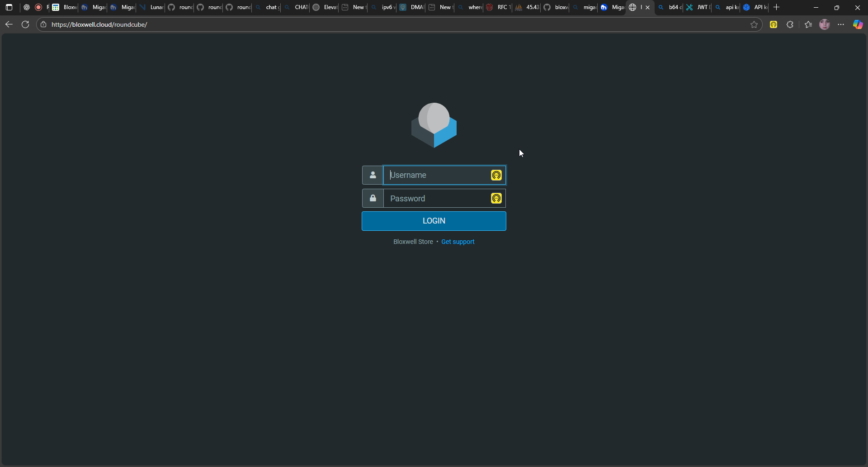The height and width of the screenshot is (467, 868).
Task: Switch to the 'chat g' search tab
Action: (267, 7)
